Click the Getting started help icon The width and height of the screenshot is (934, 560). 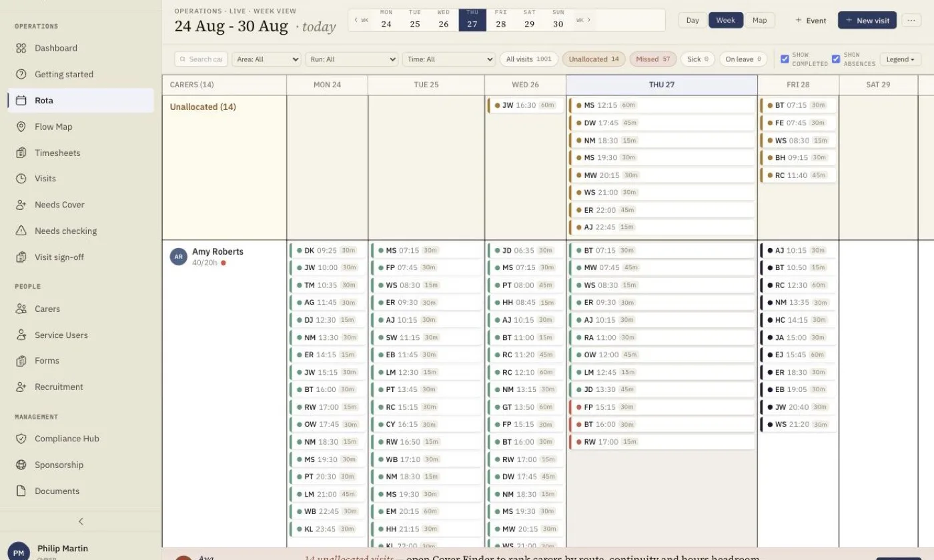21,74
